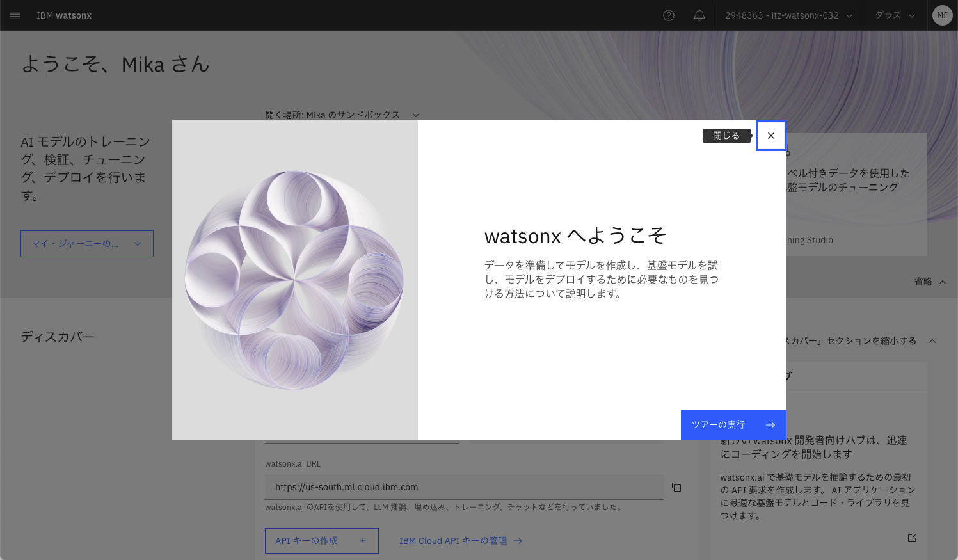Image resolution: width=958 pixels, height=560 pixels.
Task: Collapse the ディスカバー section
Action: pyautogui.click(x=932, y=341)
